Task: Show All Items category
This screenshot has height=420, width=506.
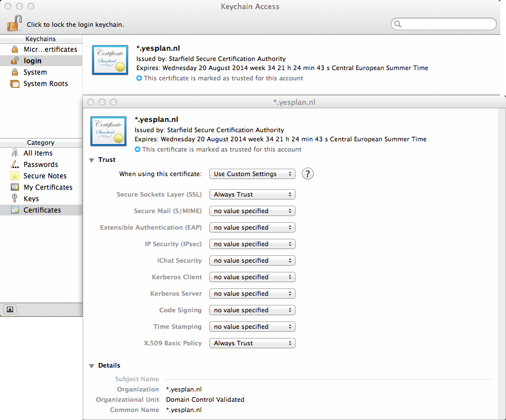Action: 38,153
